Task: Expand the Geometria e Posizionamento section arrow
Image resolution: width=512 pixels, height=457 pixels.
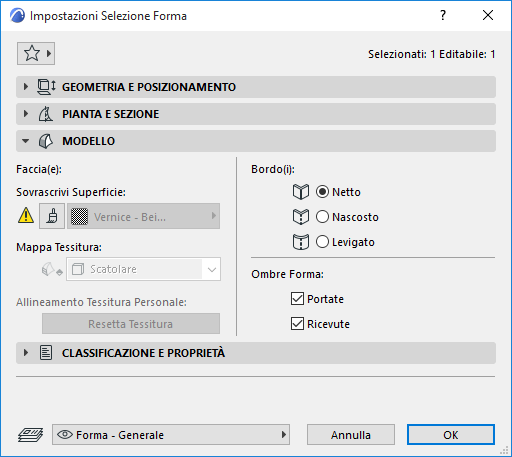Action: (26, 87)
